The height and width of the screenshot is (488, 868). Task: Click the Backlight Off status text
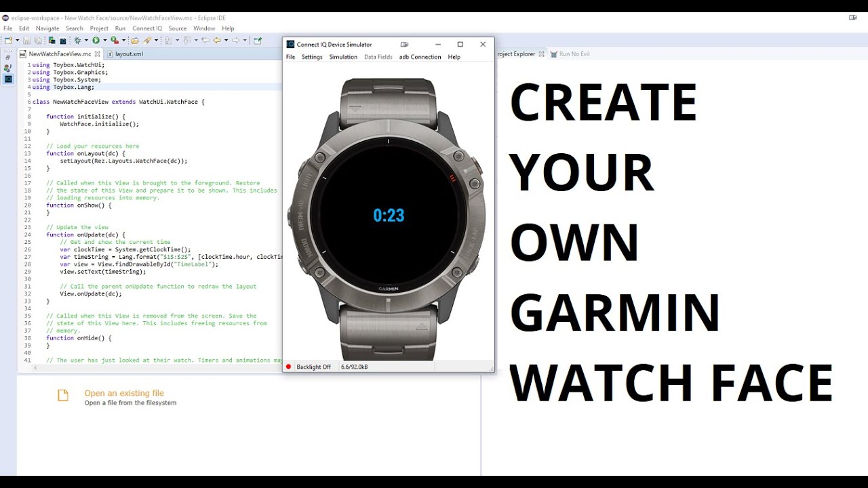313,367
